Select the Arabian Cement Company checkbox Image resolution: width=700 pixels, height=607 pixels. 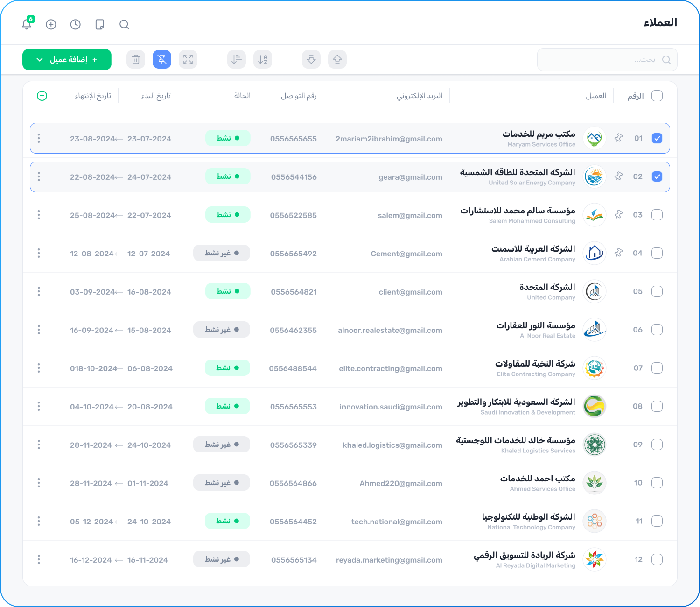coord(657,253)
